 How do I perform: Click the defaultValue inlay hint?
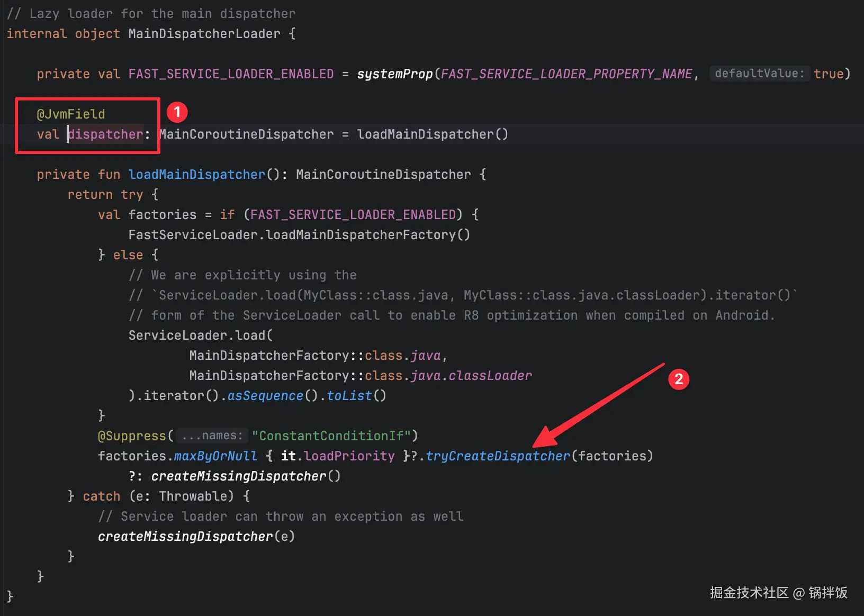coord(759,74)
